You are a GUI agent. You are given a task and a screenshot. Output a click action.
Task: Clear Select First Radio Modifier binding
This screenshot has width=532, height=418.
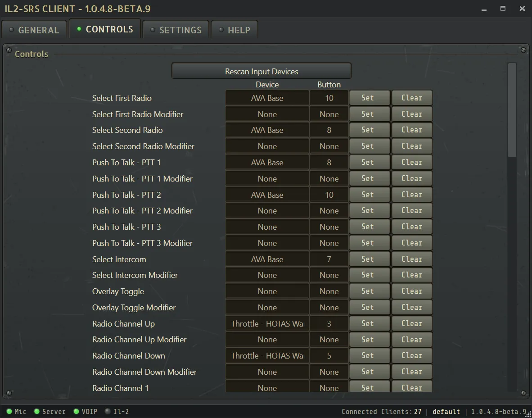pos(412,114)
